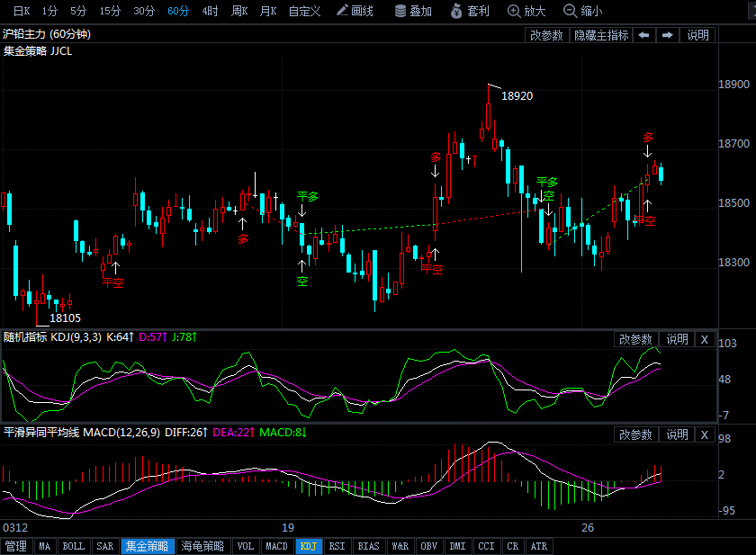The height and width of the screenshot is (555, 756).
Task: Select the BOLL indicator tab
Action: (x=74, y=546)
